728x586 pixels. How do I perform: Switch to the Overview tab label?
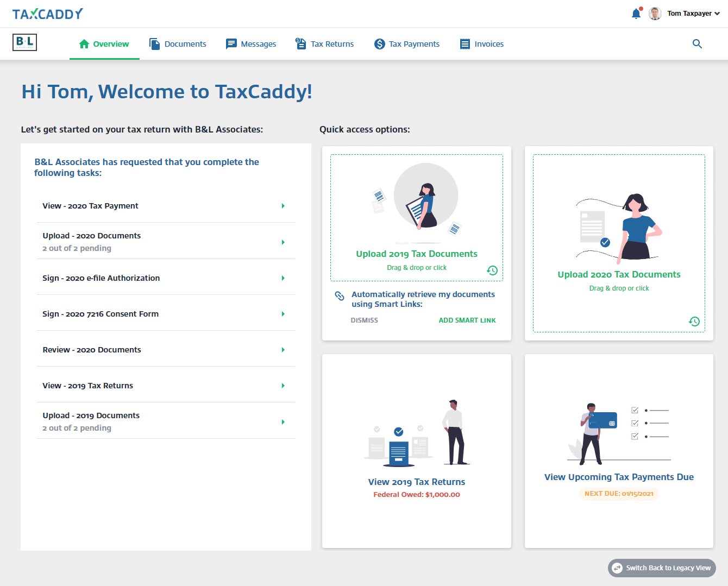pyautogui.click(x=111, y=44)
